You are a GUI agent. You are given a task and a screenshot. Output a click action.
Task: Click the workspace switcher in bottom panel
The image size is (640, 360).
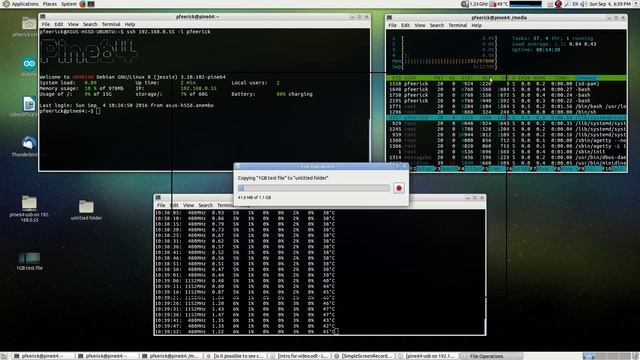[606, 356]
